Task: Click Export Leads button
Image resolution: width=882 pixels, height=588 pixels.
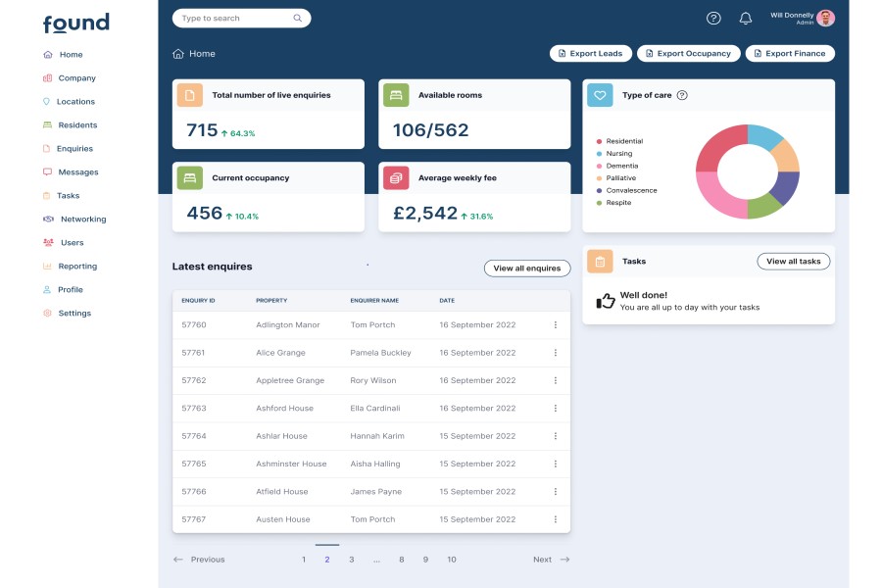Action: (x=591, y=54)
